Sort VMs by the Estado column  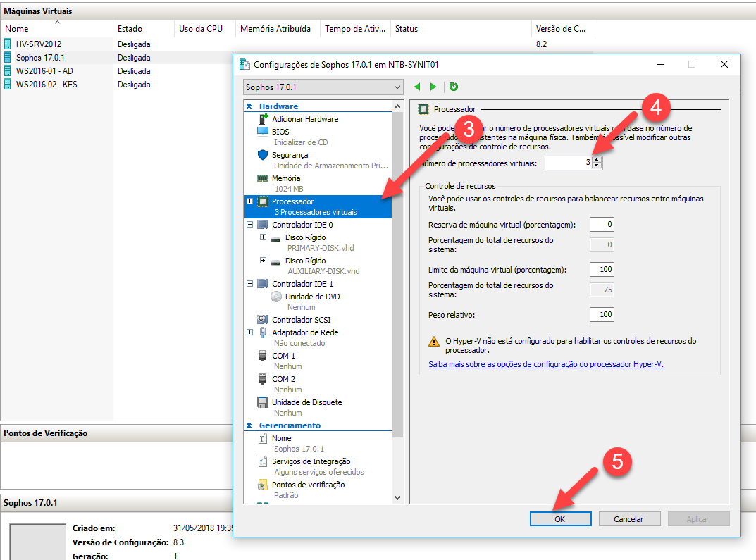(143, 29)
